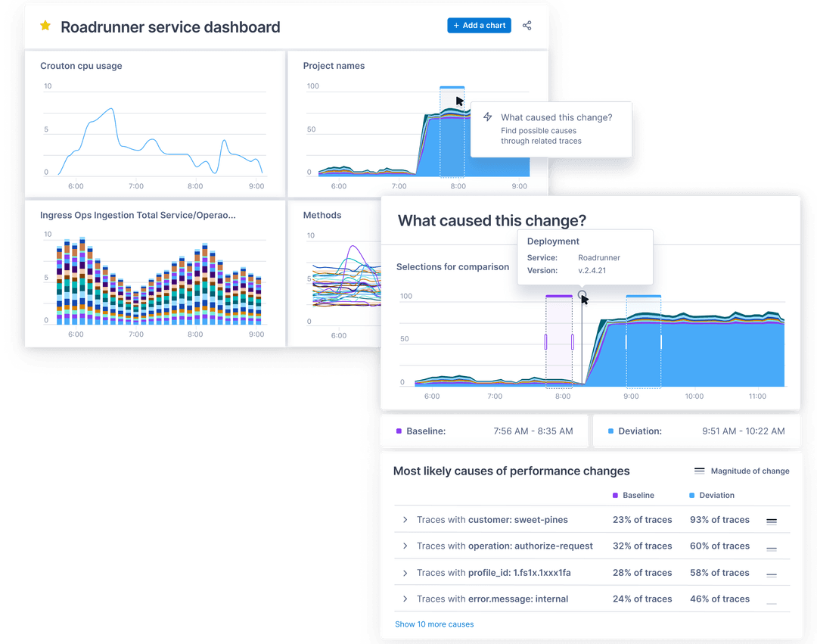Select the 60% of traces deviation value
Screen dimensions: 817x644
719,546
